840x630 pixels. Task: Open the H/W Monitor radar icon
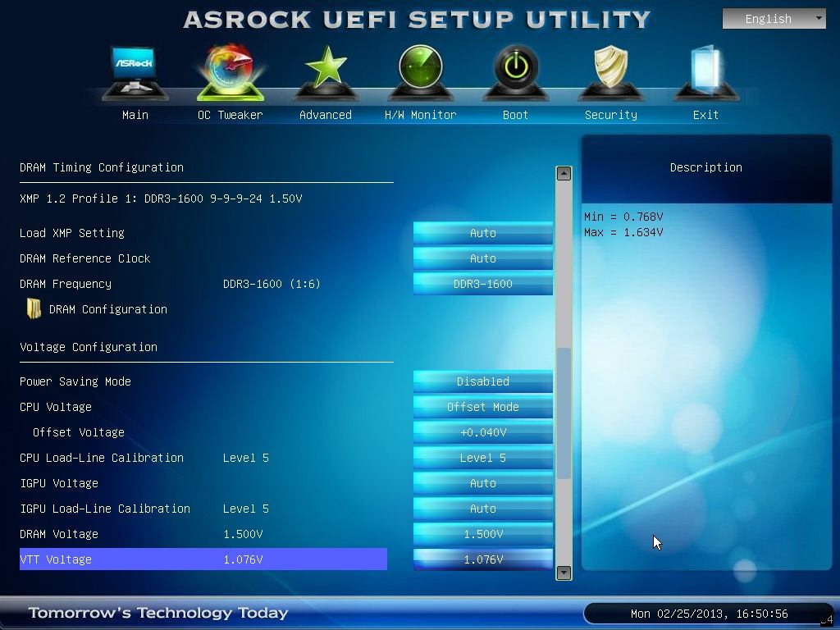[x=421, y=73]
